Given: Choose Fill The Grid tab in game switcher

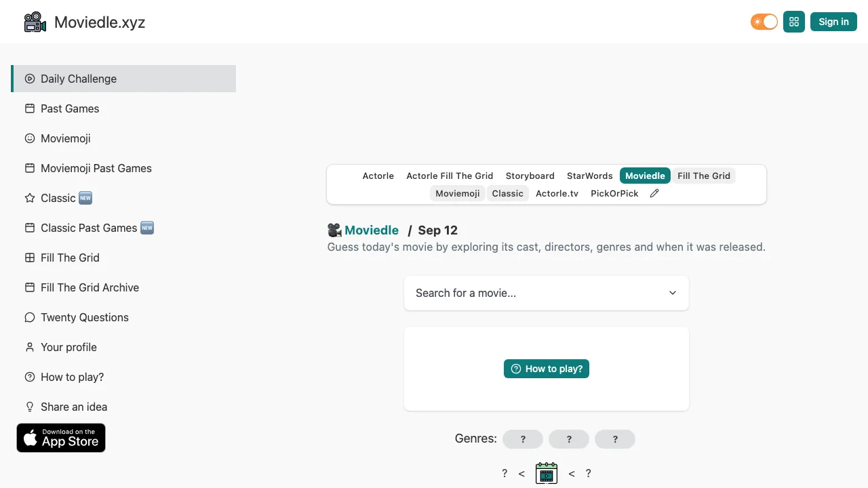Looking at the screenshot, I should [x=704, y=176].
